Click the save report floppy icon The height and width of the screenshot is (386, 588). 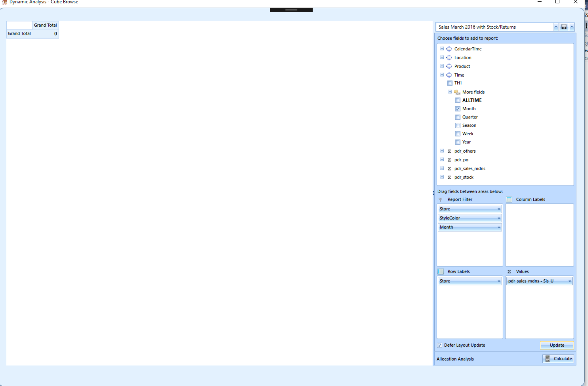(x=564, y=27)
